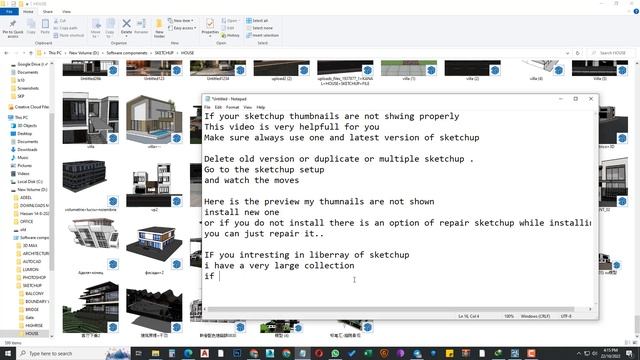The width and height of the screenshot is (640, 360).
Task: Open the Easy access dropdown
Action: [182, 28]
